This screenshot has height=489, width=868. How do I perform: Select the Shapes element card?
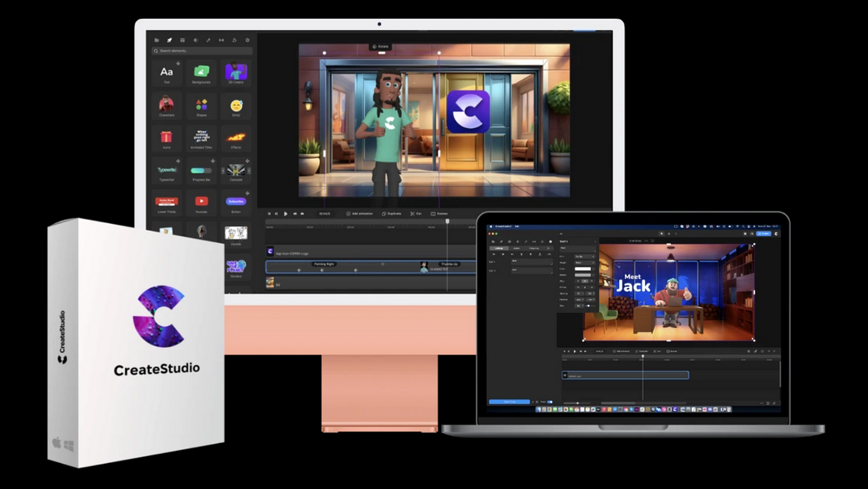coord(201,106)
